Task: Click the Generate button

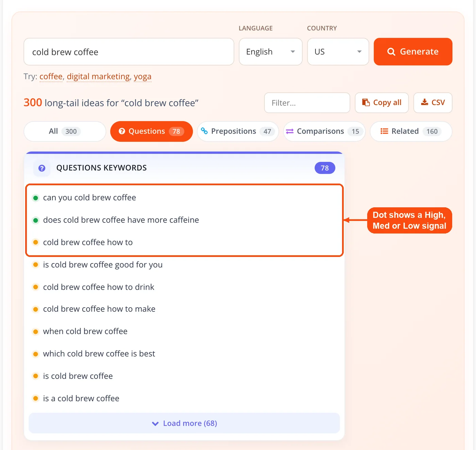Action: (413, 52)
